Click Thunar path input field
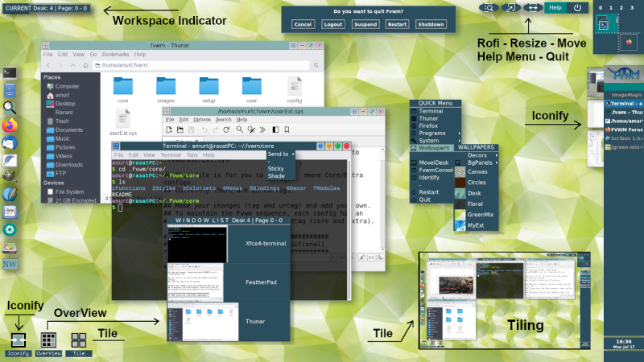644x362 pixels. (x=200, y=65)
